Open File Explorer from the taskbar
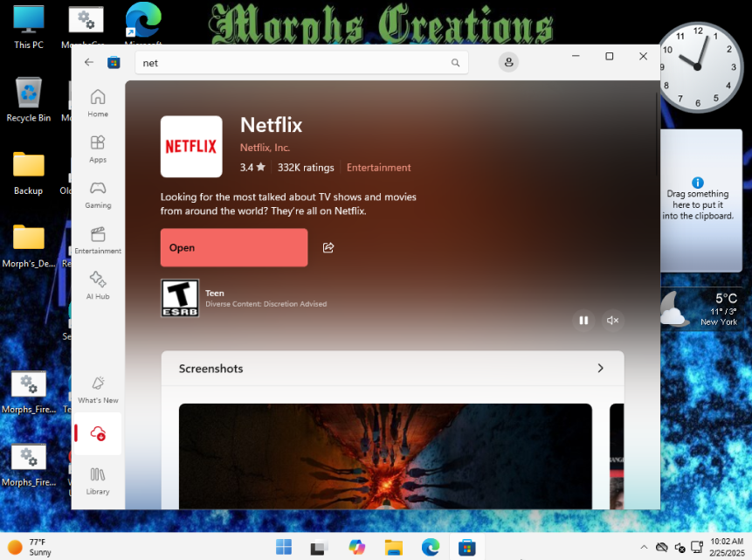The height and width of the screenshot is (560, 752). coord(394,547)
